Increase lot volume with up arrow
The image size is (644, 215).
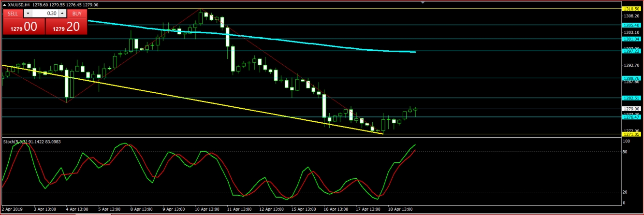coord(61,14)
